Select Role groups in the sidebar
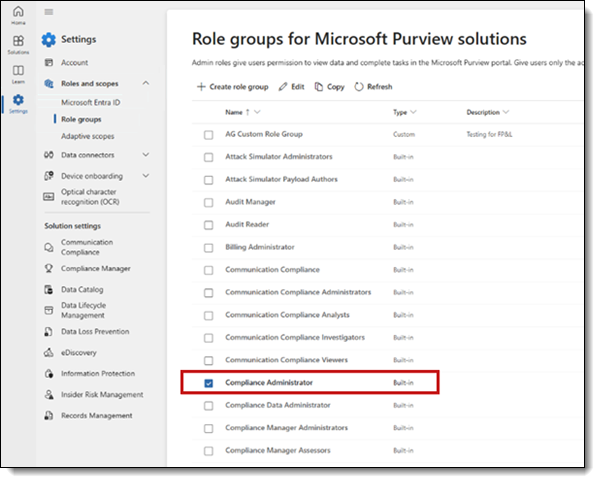This screenshot has width=600, height=483. pos(81,119)
